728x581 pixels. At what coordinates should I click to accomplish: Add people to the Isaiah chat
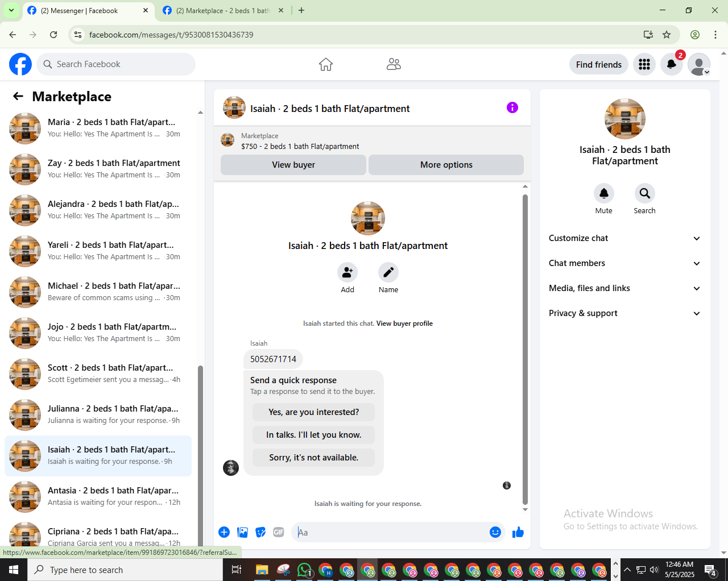pos(348,272)
